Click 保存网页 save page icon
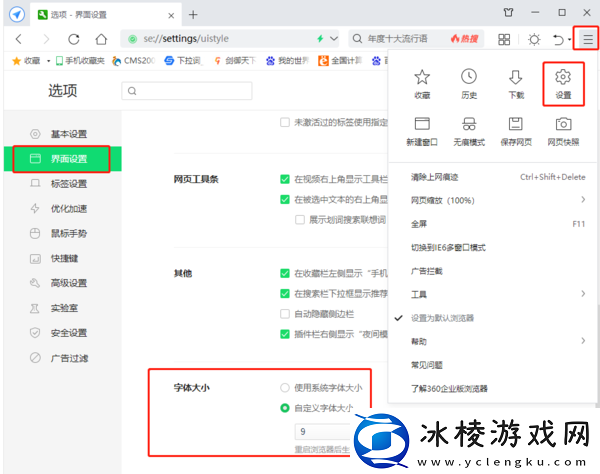Screen dimensions: 600x474 tap(516, 132)
